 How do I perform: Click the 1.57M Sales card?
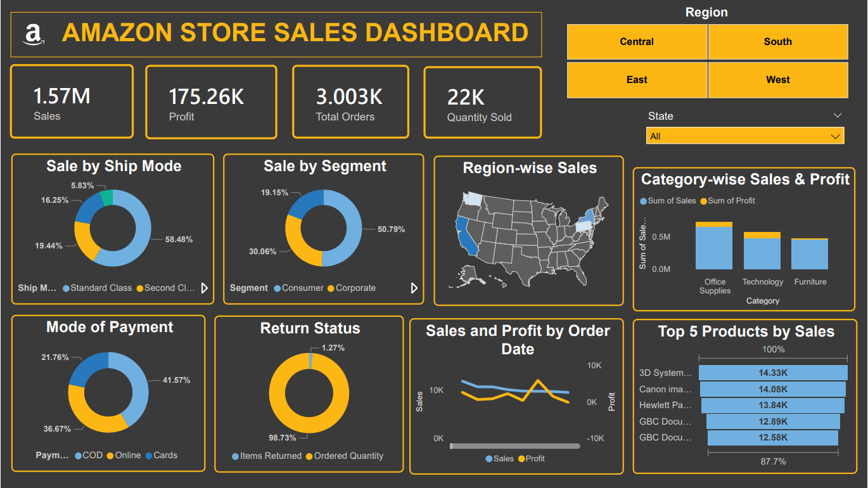[72, 101]
